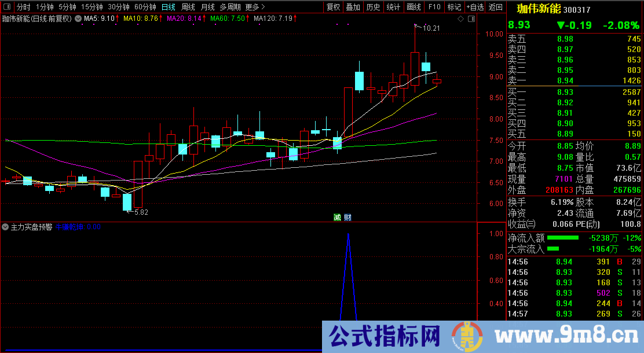Click the blue 财 event marker
Screen dimensions: 644x353
point(347,218)
